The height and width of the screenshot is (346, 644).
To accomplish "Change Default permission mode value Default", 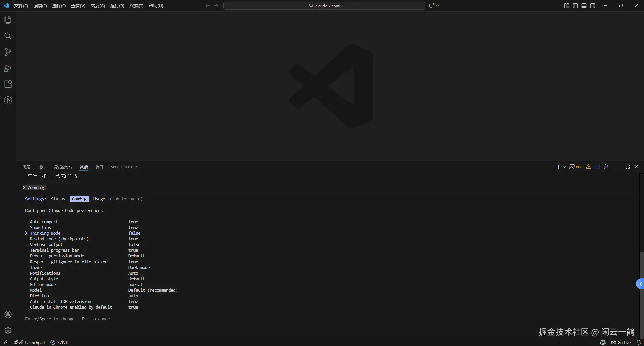I will 137,256.
